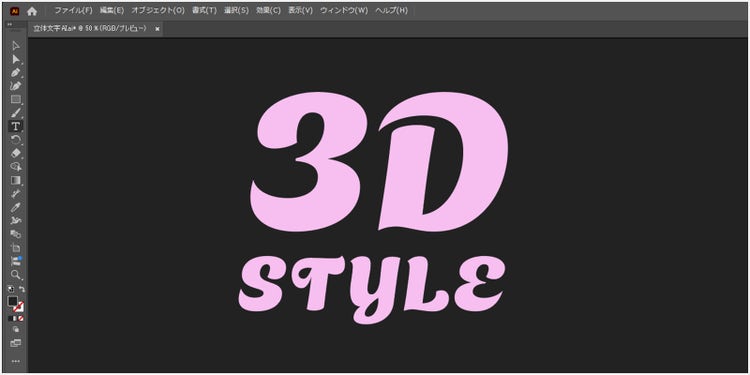Open the ヘルプ(H) menu
Screen dimensions: 750x375
pos(392,11)
